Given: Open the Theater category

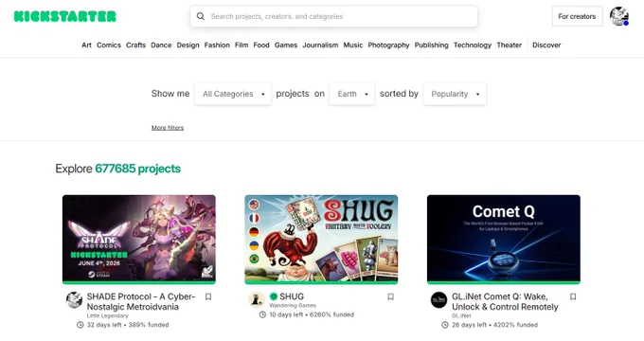Looking at the screenshot, I should click(x=510, y=45).
